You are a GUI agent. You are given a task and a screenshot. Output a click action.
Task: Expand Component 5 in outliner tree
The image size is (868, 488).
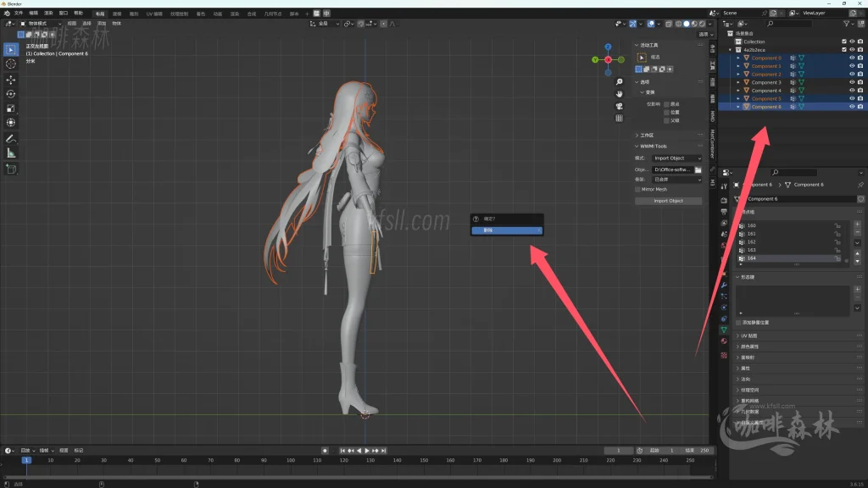738,98
